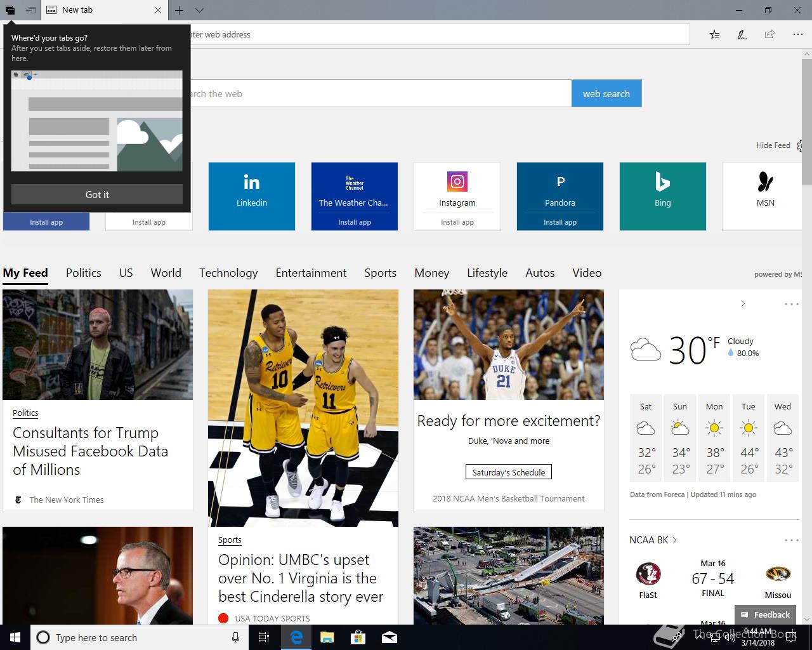Viewport: 812px width, 650px height.
Task: Expand NCAA BK scores section
Action: click(x=653, y=540)
